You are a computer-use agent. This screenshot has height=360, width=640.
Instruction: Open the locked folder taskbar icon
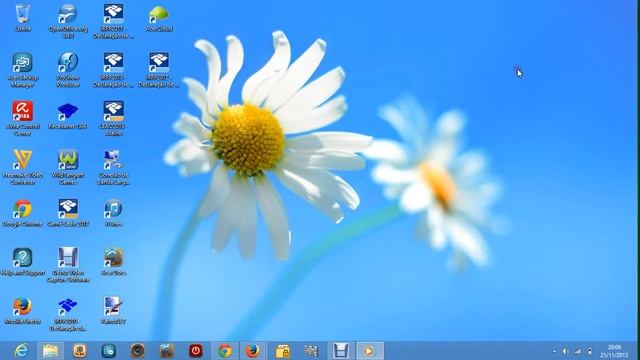[x=282, y=351]
